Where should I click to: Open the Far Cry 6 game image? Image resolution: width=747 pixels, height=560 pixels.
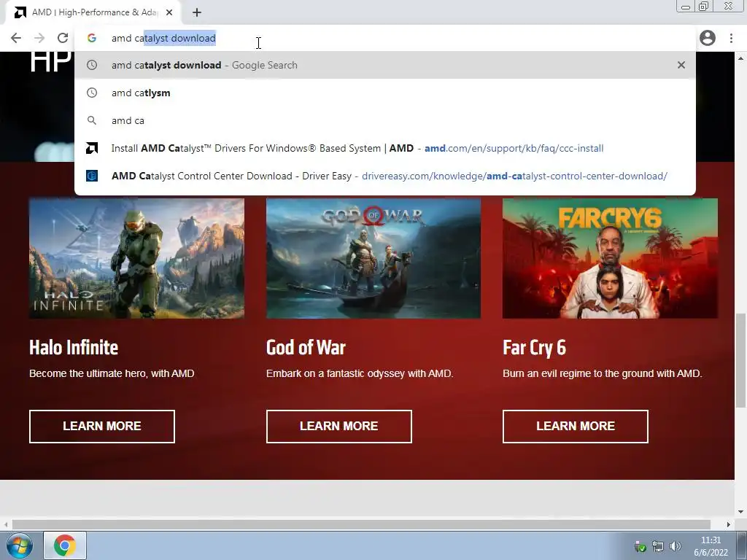(x=611, y=259)
